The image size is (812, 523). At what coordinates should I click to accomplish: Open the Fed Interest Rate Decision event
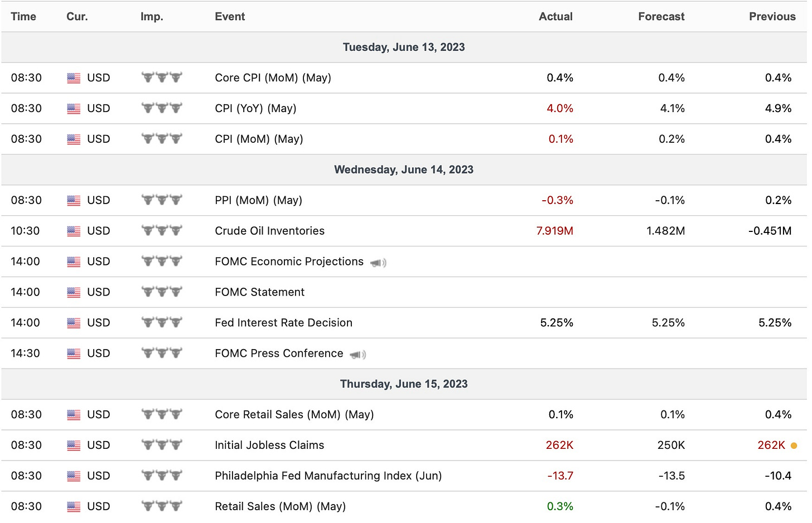click(x=283, y=323)
